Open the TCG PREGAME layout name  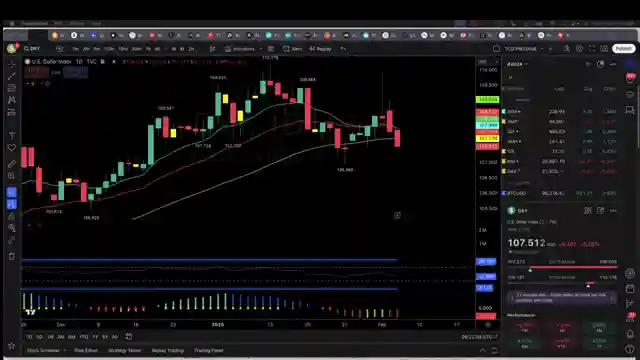coord(520,49)
